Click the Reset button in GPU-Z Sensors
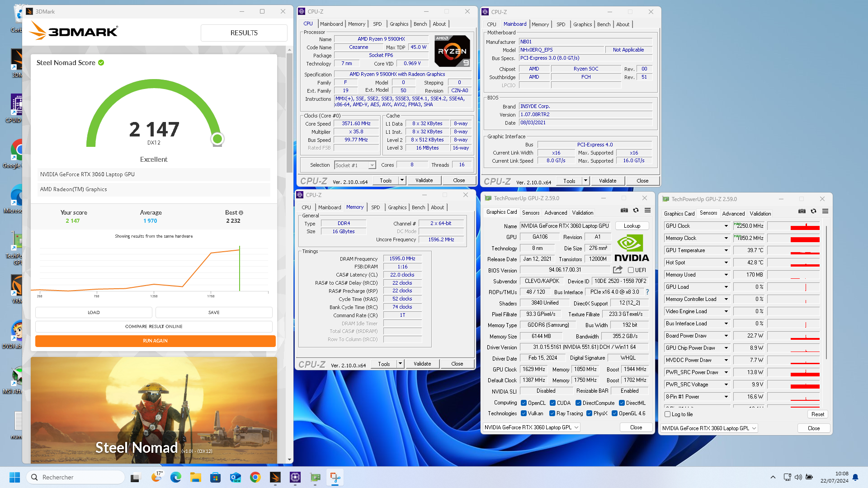 coord(817,414)
